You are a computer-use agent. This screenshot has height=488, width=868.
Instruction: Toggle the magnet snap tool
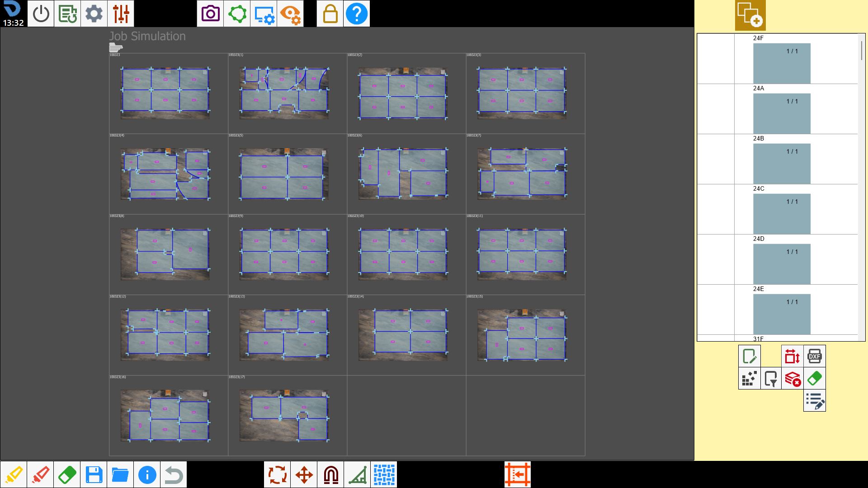pos(331,474)
